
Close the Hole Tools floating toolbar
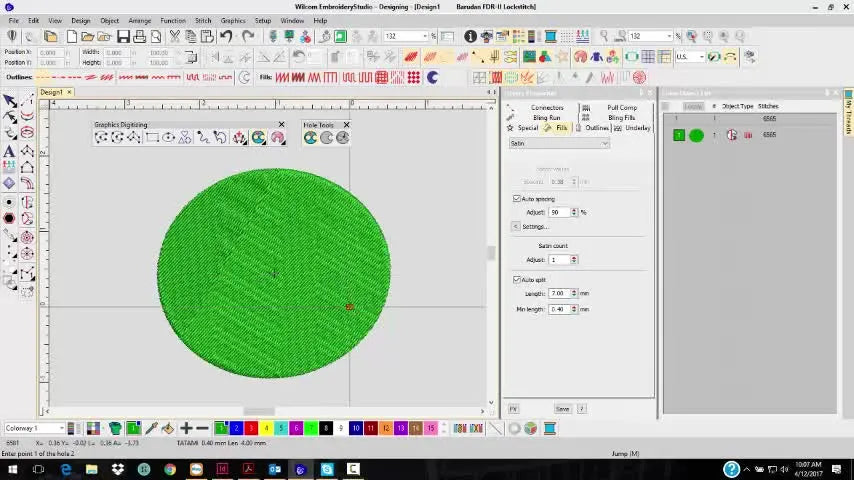tap(346, 125)
